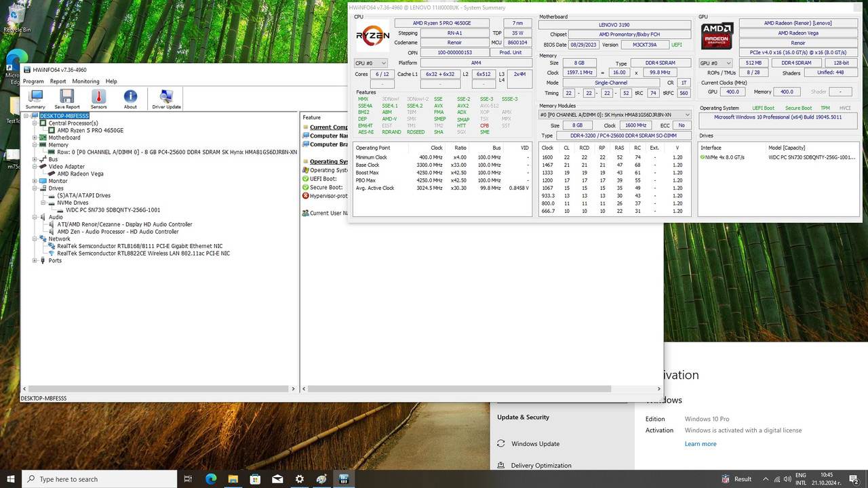Collapse the Memory tree node
Viewport: 868px width, 488px height.
click(x=35, y=145)
